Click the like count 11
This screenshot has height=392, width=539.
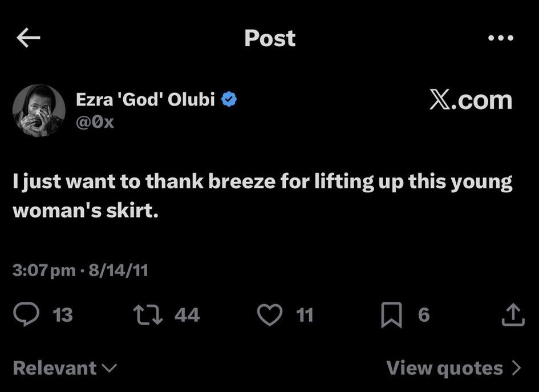[x=305, y=314]
